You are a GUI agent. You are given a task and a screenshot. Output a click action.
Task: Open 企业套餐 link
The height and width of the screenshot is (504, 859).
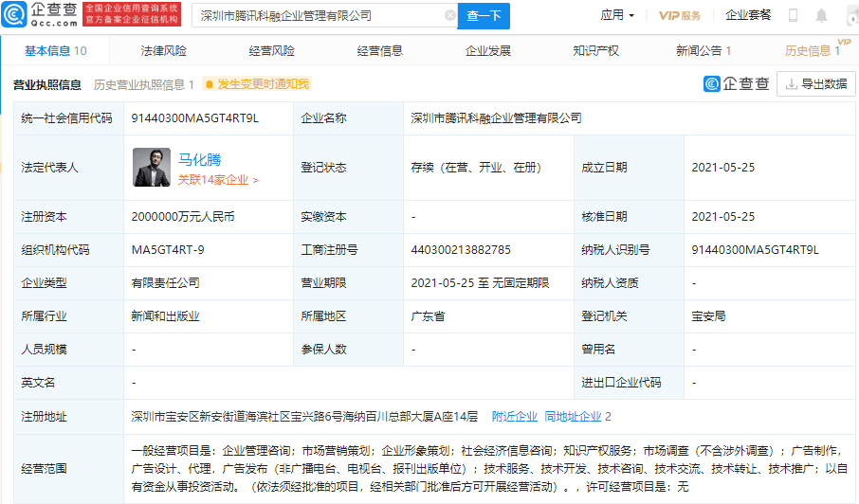tap(748, 15)
